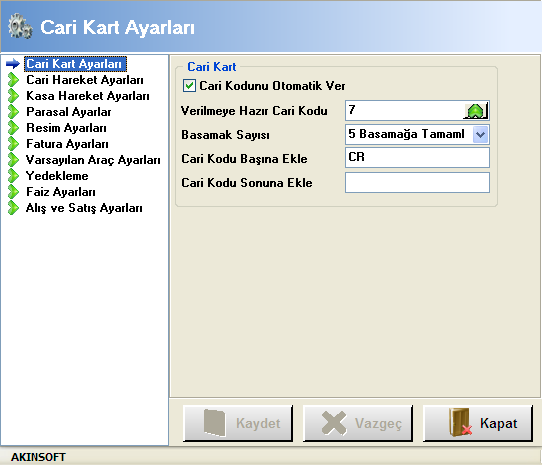Click the door icon on Kapat button

460,422
